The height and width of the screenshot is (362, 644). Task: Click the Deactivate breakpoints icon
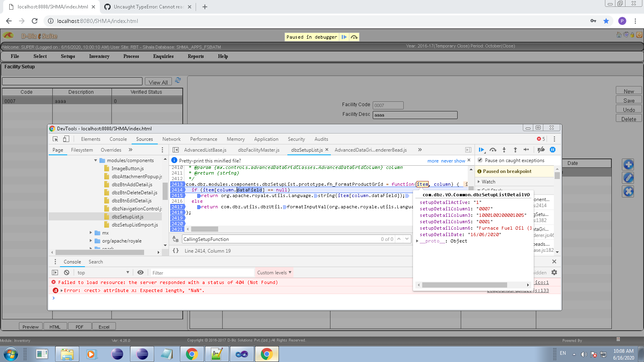click(x=541, y=150)
